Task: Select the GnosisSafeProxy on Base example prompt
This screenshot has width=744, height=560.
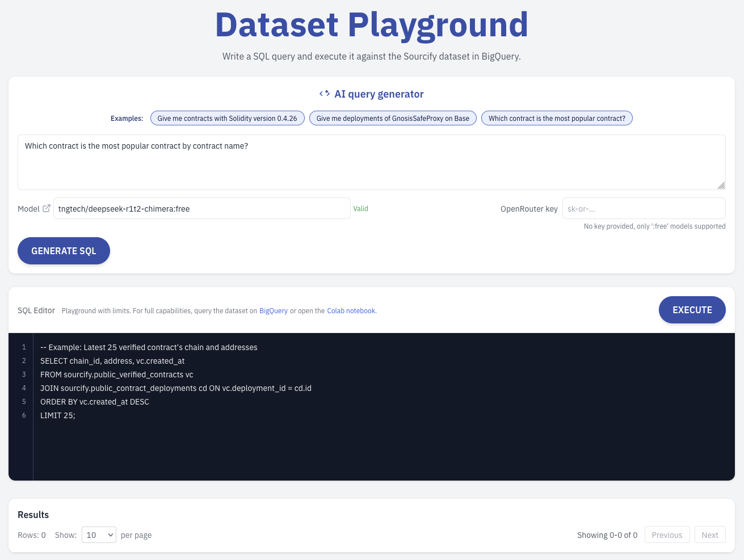Action: click(x=392, y=118)
